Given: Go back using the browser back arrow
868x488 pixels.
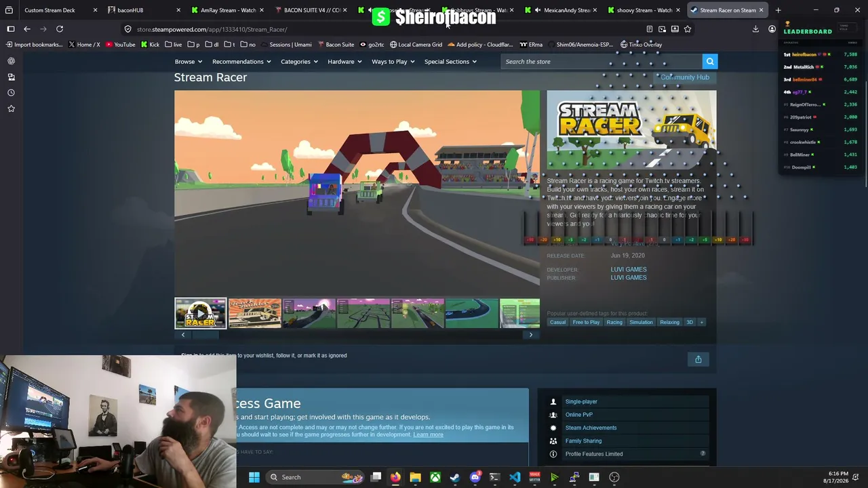Looking at the screenshot, I should [x=27, y=29].
